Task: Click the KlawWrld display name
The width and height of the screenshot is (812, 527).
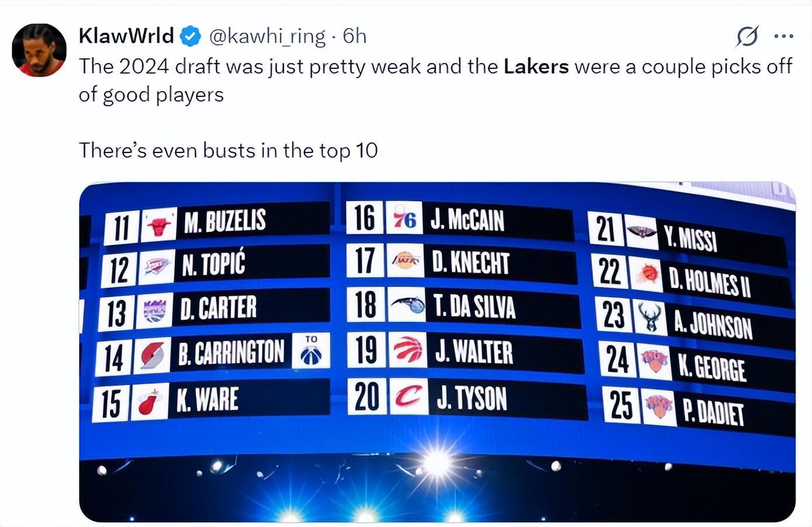Action: [x=126, y=36]
